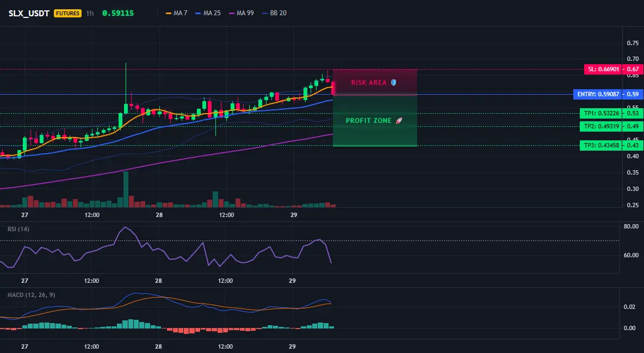Viewport: 644px width, 353px height.
Task: Click the shield icon beside RISK AREA
Action: tap(393, 83)
